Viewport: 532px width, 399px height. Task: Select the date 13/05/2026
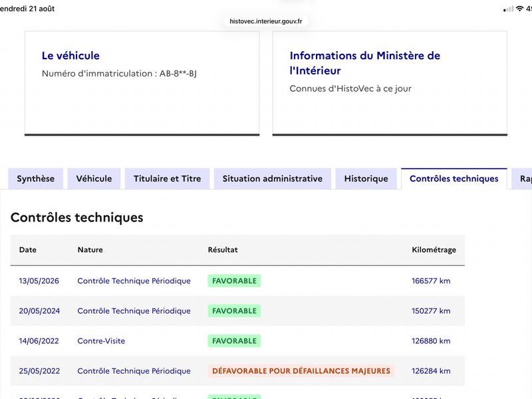[x=39, y=281]
